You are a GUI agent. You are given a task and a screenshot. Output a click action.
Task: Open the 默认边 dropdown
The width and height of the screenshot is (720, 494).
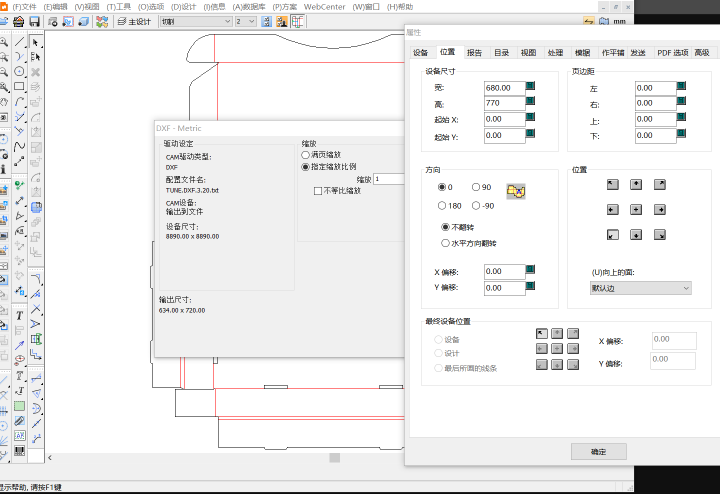click(x=641, y=288)
